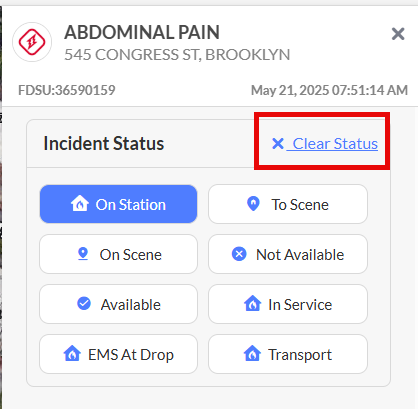Mark unit as Not Available
Image resolution: width=418 pixels, height=409 pixels.
coord(288,254)
